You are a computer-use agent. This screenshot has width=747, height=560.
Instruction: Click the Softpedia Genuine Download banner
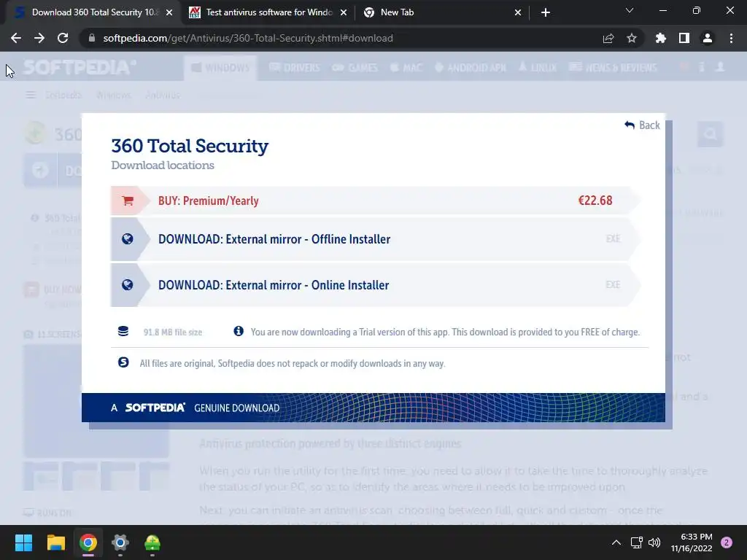(x=373, y=408)
